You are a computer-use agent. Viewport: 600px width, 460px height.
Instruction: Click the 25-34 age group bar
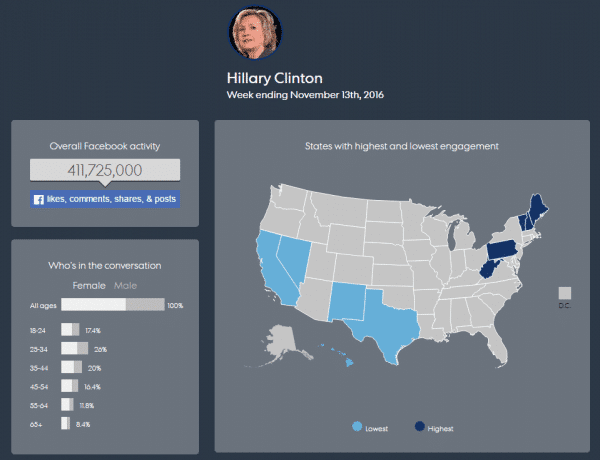coord(75,349)
